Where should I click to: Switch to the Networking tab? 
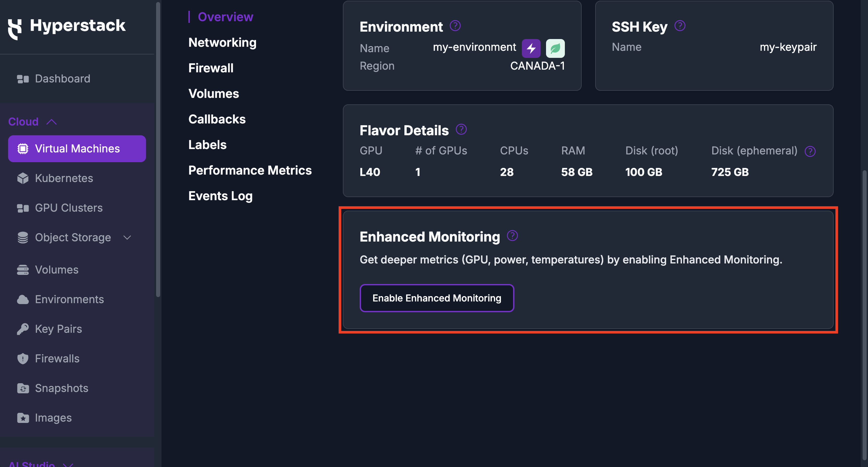pos(222,43)
